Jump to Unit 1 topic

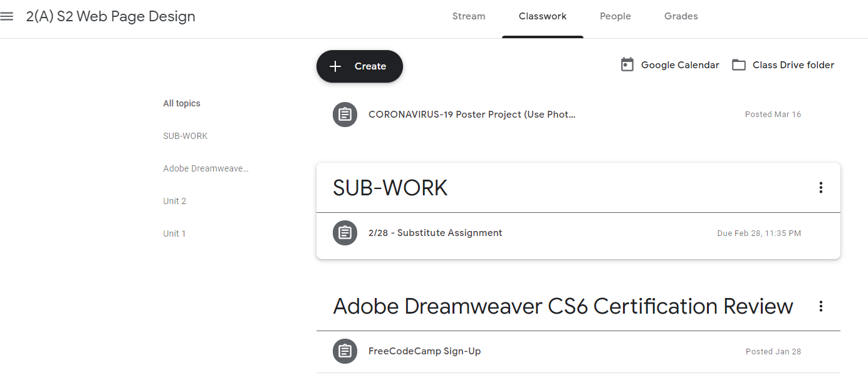click(x=174, y=234)
